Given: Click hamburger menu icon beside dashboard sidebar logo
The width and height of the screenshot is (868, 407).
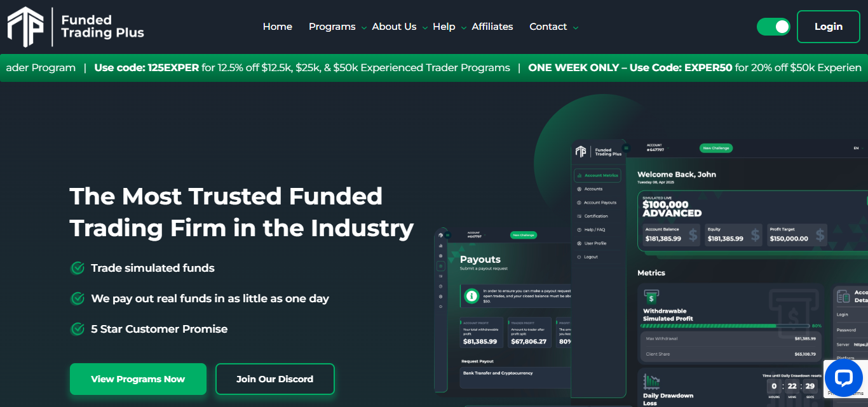Looking at the screenshot, I should (x=626, y=148).
